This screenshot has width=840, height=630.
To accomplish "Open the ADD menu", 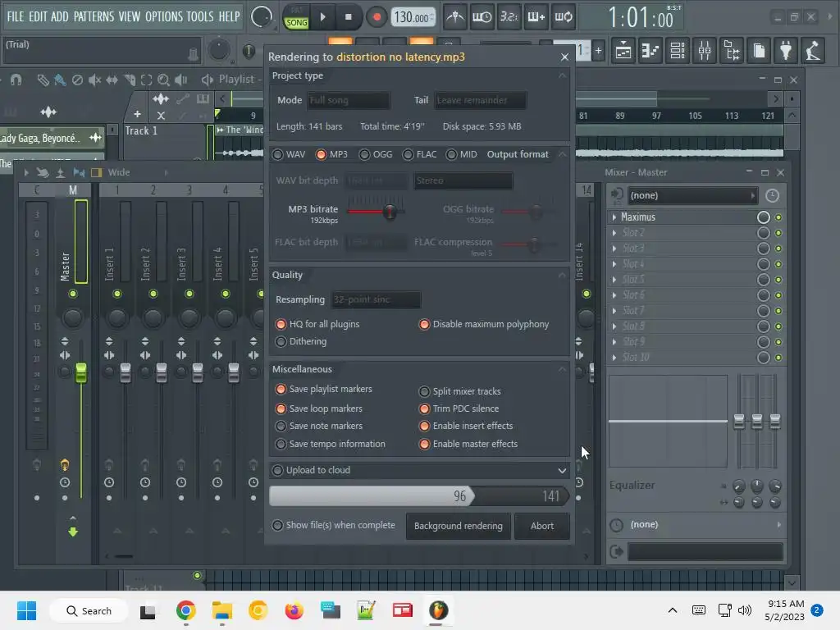I will [59, 16].
